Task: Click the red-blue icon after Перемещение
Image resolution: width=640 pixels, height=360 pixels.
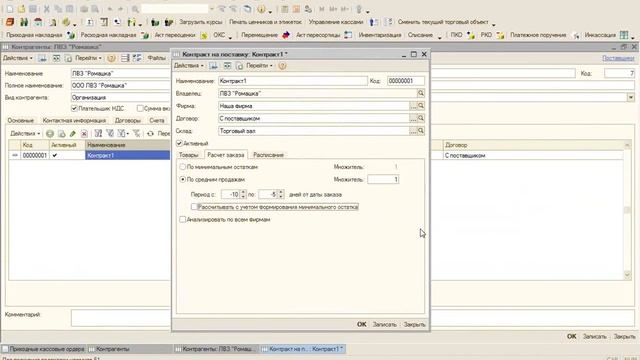Action: pyautogui.click(x=286, y=35)
